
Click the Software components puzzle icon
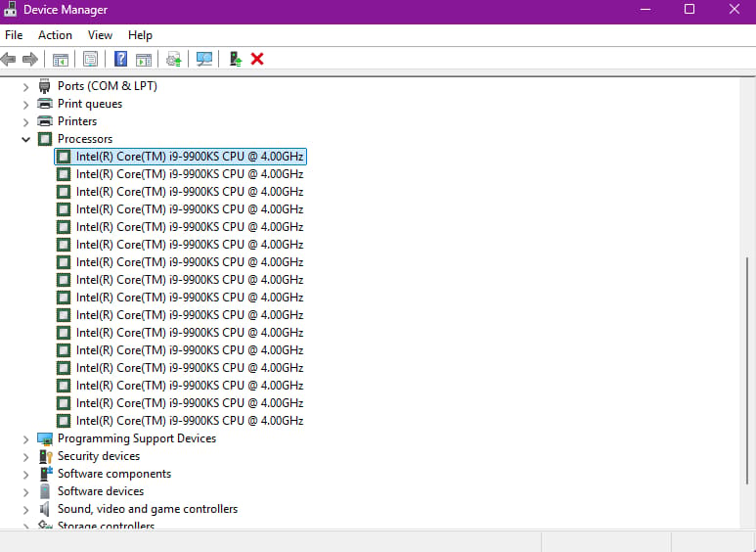[46, 474]
